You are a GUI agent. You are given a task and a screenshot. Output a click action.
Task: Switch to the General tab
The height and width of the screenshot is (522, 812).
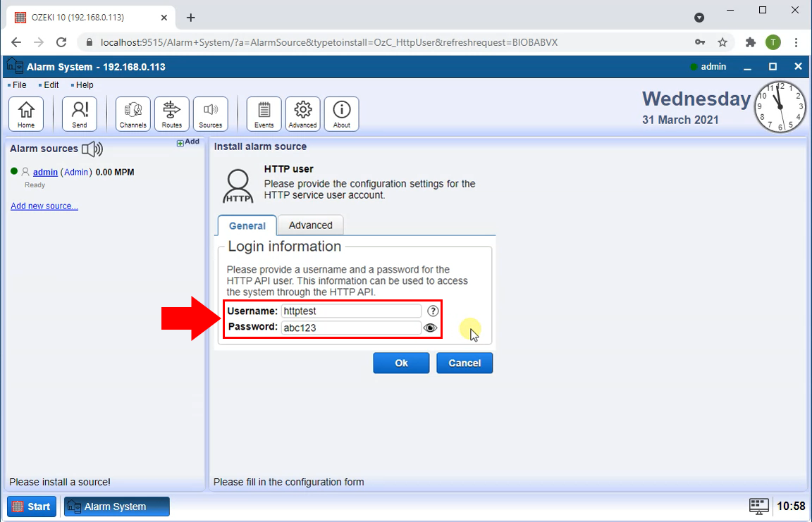pyautogui.click(x=247, y=225)
